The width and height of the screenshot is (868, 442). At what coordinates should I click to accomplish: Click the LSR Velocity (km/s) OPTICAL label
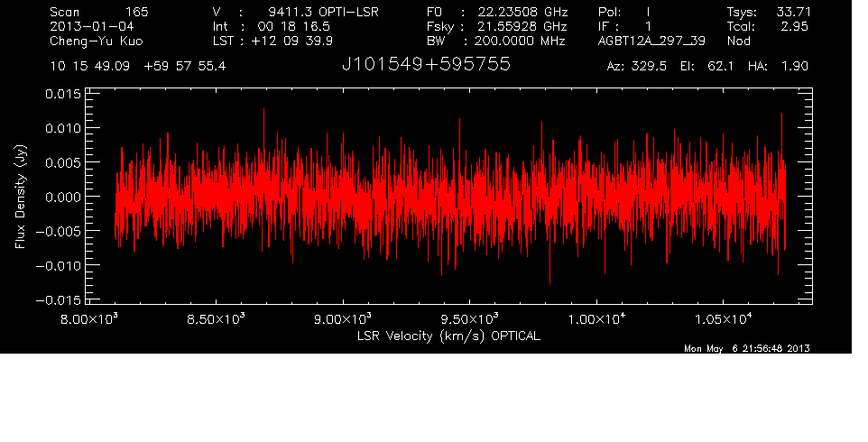click(x=448, y=336)
